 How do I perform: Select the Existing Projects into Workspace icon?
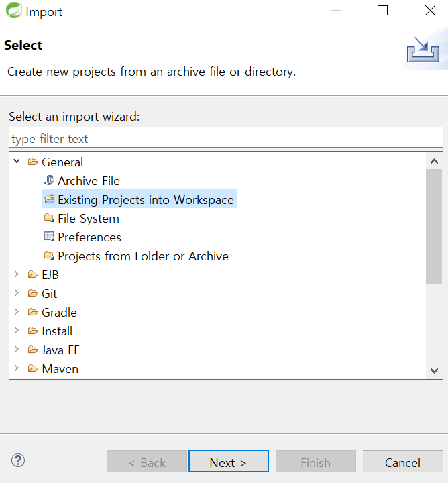(49, 199)
